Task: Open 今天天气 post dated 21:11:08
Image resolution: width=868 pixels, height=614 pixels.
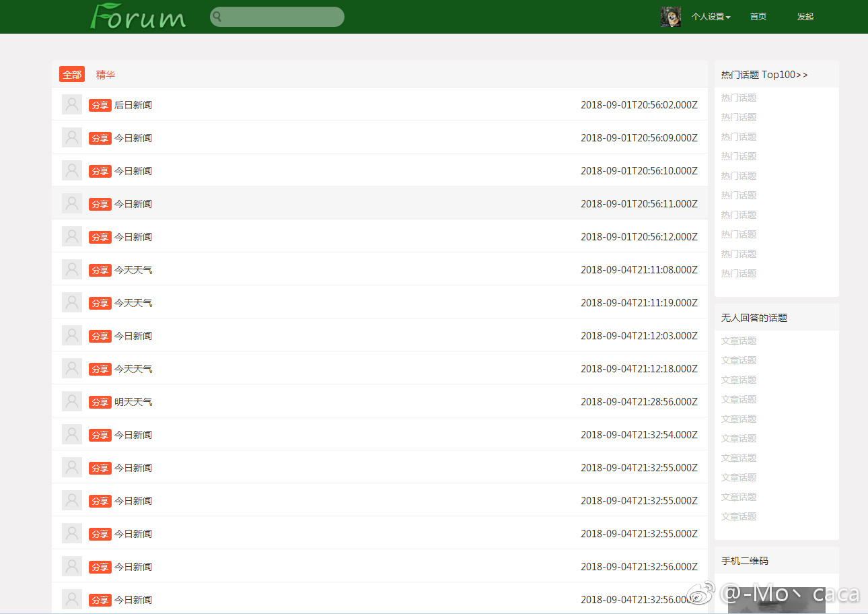Action: pos(133,270)
